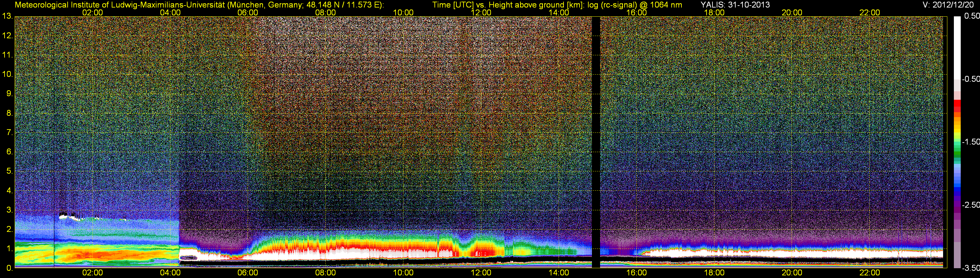Click the 20:00 label on the bottom time axis
Screen dimensions: 980x278
(x=792, y=273)
